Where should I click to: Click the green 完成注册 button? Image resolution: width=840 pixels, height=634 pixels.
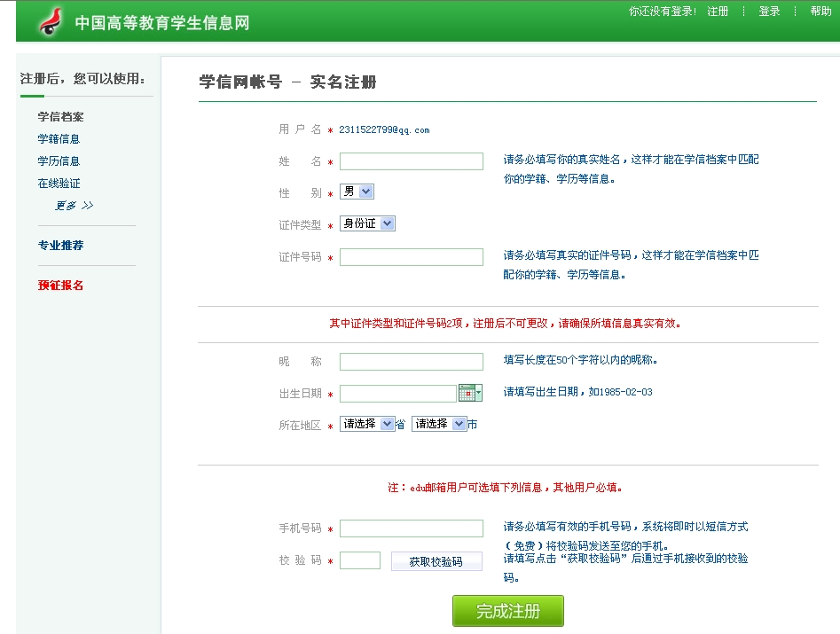508,611
